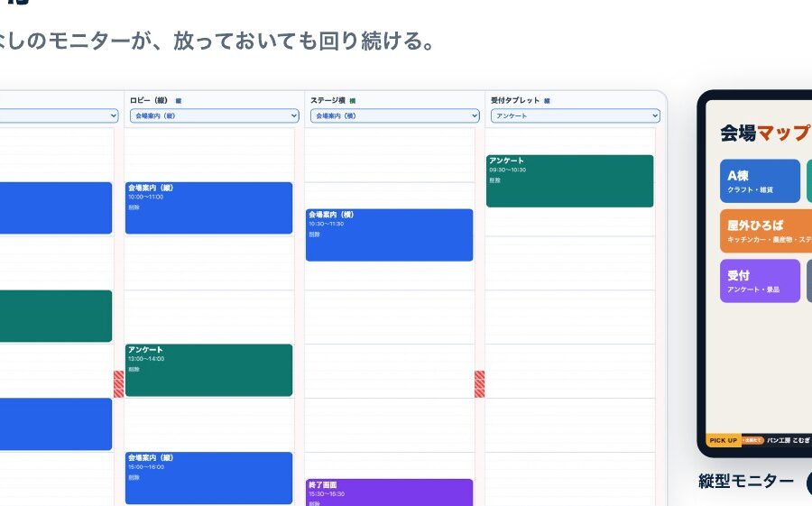Click the PICK UP ticker label
The width and height of the screenshot is (812, 506).
pyautogui.click(x=723, y=440)
